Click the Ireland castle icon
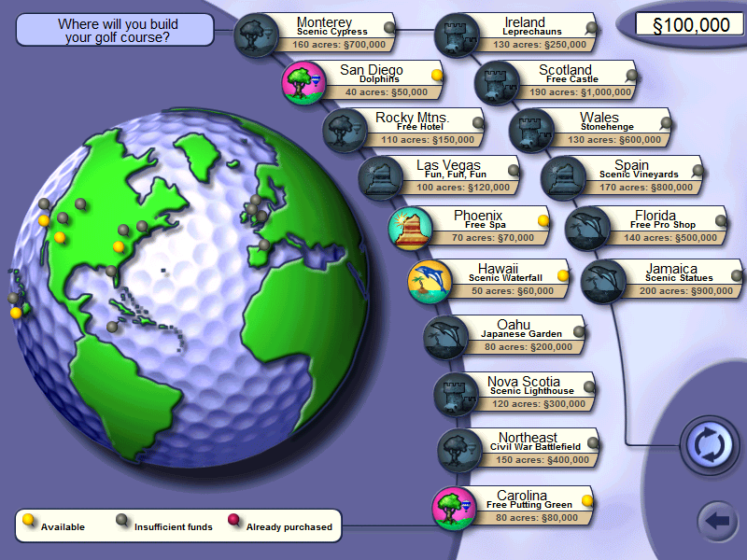 pyautogui.click(x=458, y=35)
